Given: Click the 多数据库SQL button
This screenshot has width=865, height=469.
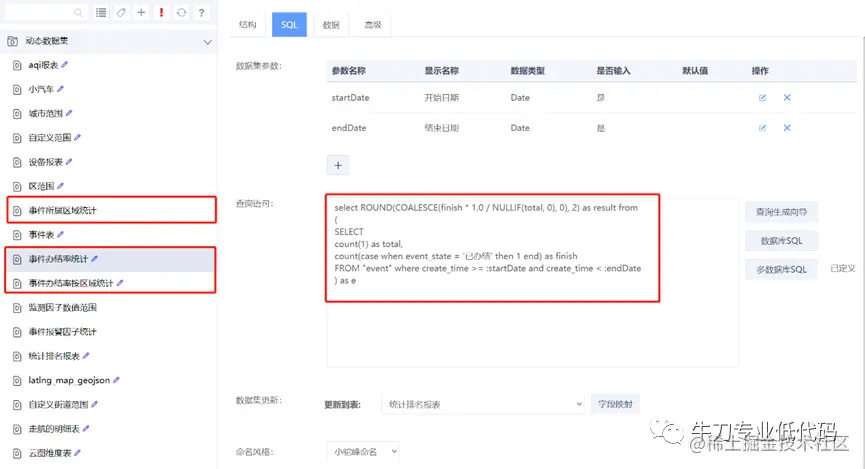Looking at the screenshot, I should 781,269.
